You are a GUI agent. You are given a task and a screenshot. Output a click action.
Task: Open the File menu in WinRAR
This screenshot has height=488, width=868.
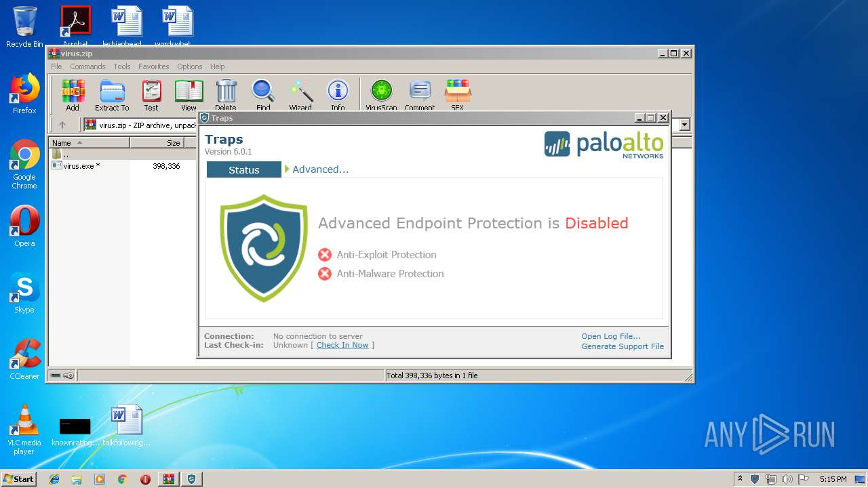[x=56, y=66]
